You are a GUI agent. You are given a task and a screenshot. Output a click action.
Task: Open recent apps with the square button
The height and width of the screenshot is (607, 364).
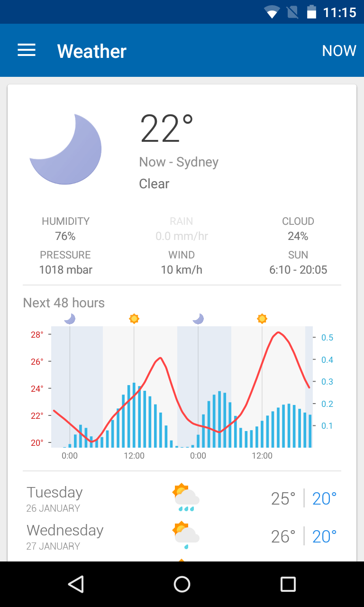click(288, 584)
